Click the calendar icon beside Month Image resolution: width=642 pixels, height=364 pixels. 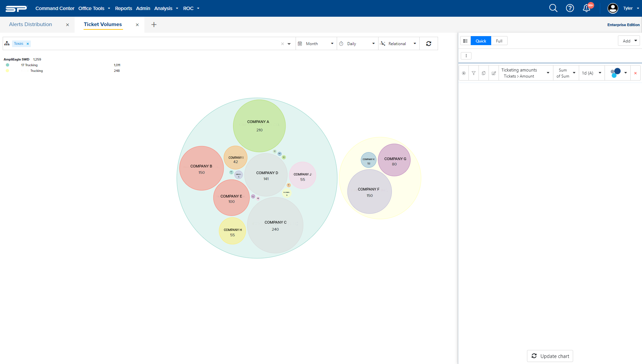[x=300, y=44]
